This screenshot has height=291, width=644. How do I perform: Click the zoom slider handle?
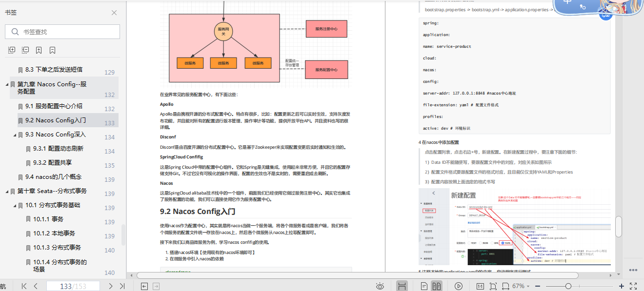tap(568, 286)
